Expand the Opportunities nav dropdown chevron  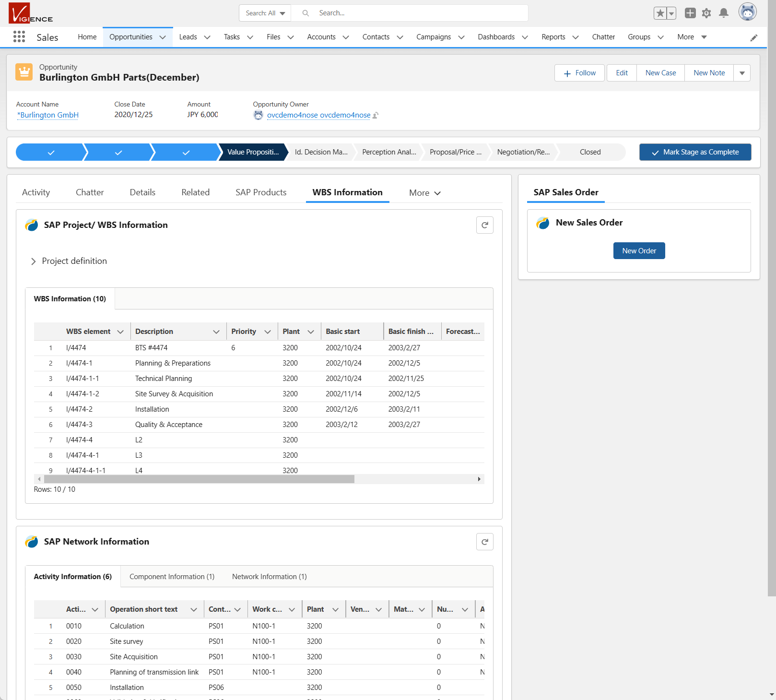click(x=163, y=37)
